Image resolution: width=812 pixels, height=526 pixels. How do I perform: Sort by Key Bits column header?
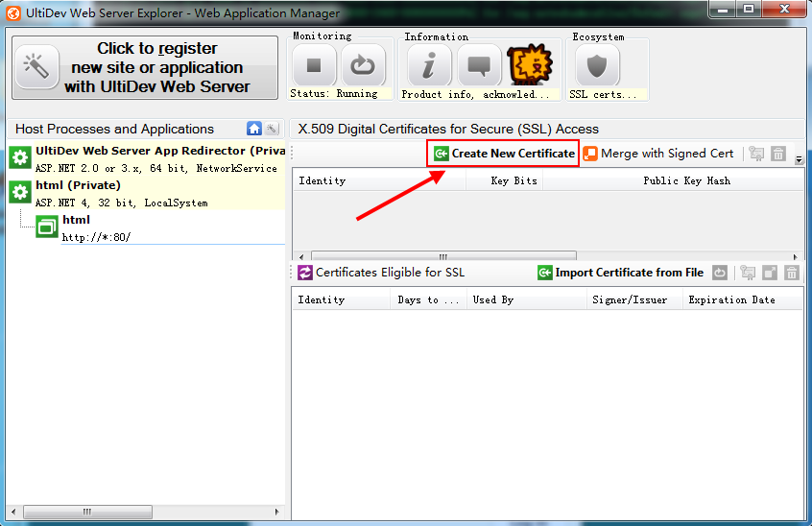coord(505,180)
